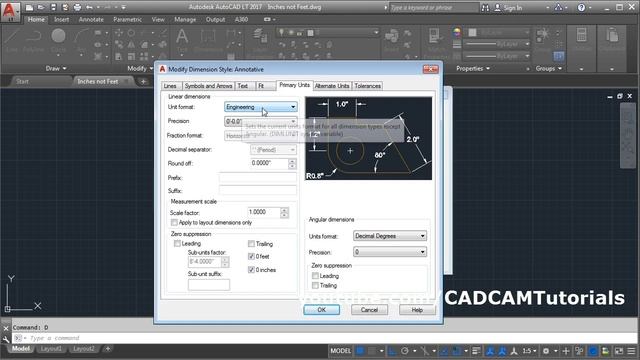Toggle angular Trailing zero suppression checkbox
This screenshot has height=360, width=640.
pos(315,286)
